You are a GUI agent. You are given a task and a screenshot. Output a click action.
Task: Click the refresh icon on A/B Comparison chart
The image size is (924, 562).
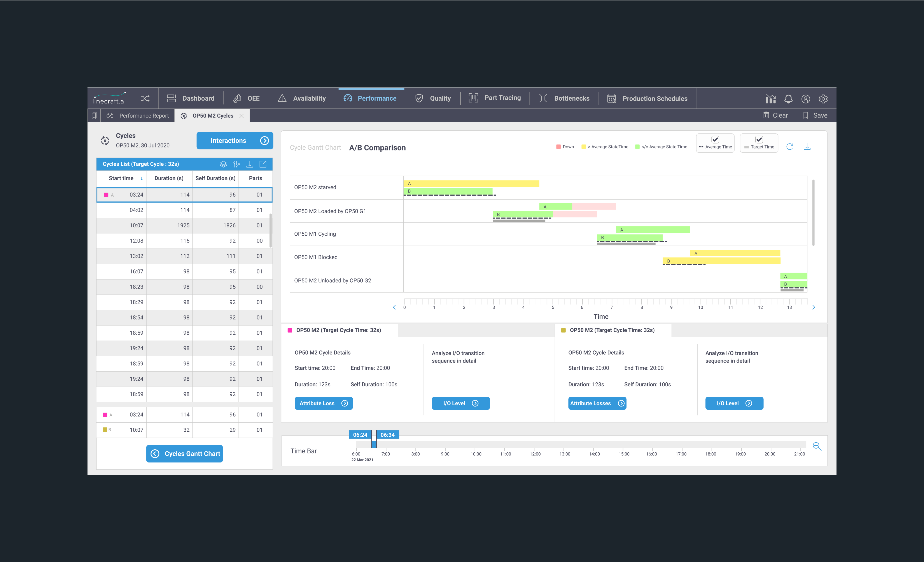pos(789,147)
